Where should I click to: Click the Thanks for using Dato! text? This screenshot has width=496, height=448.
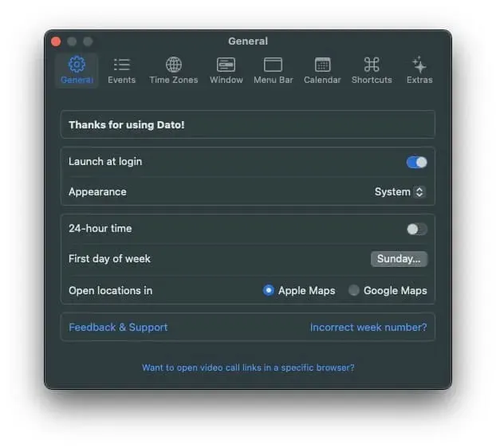(127, 125)
